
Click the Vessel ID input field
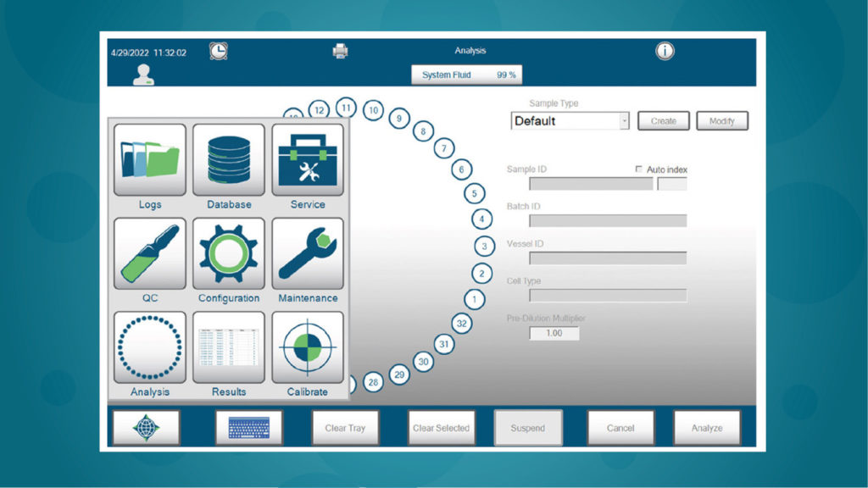[608, 258]
